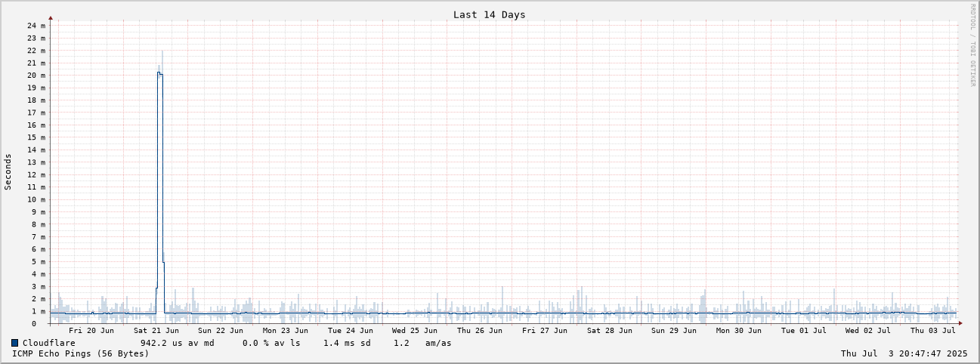Click the 'Sat 21 Jun' axis label
The image size is (980, 364).
point(156,330)
